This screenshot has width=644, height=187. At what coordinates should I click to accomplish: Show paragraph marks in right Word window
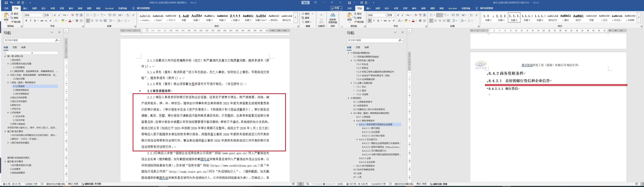pos(477,15)
